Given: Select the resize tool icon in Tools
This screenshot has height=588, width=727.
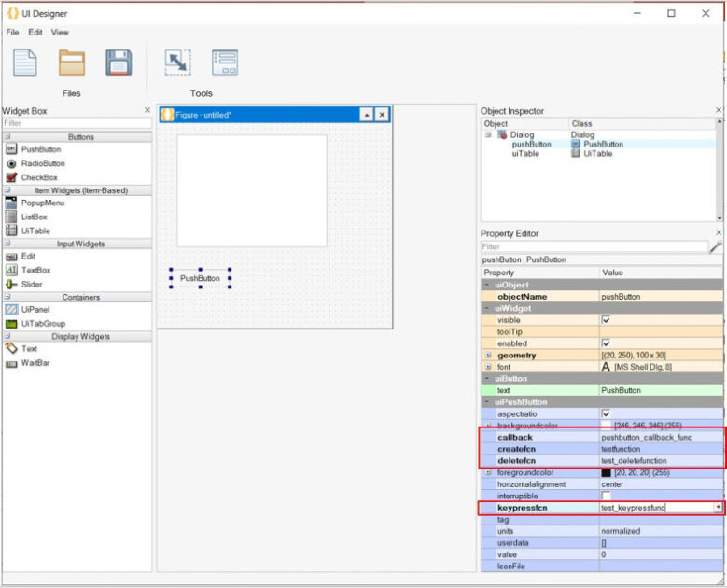Looking at the screenshot, I should pyautogui.click(x=177, y=63).
